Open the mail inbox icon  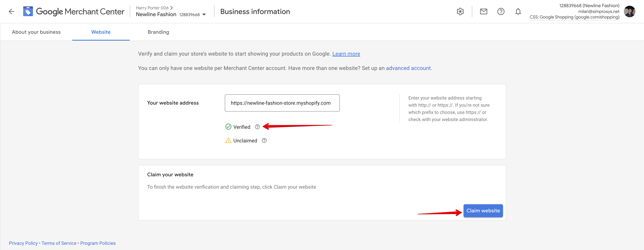[x=484, y=11]
